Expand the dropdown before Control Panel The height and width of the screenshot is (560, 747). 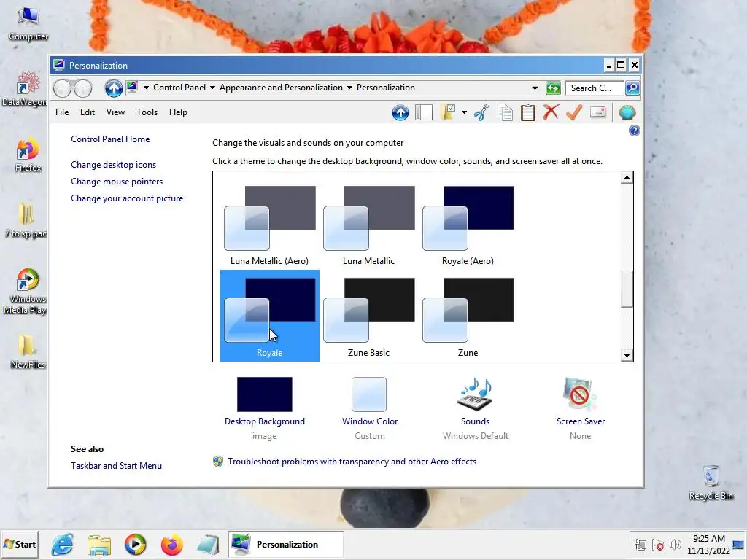pyautogui.click(x=146, y=87)
